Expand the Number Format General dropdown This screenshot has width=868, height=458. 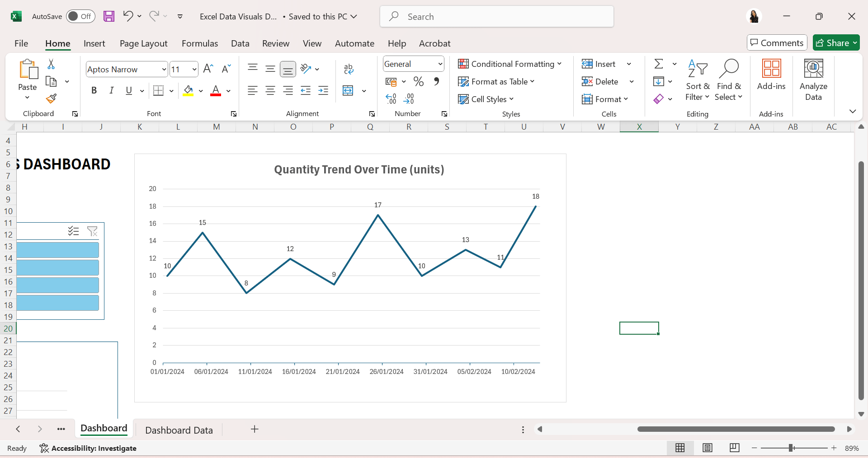(440, 64)
